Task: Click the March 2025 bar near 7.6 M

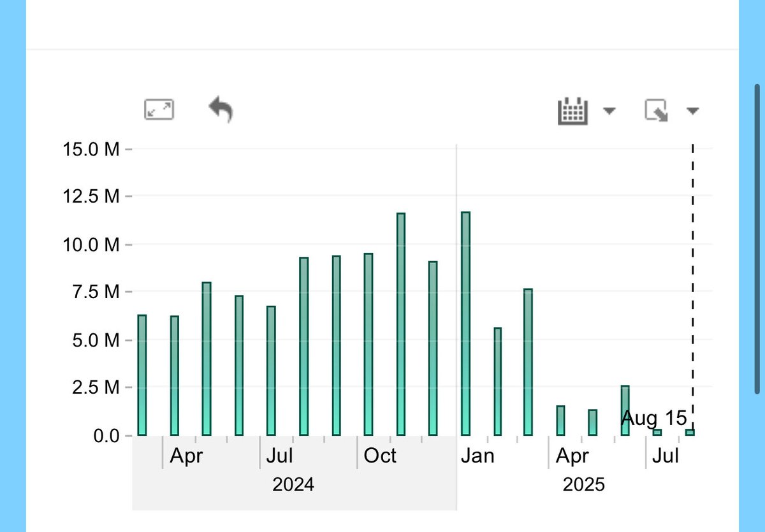Action: (x=528, y=362)
